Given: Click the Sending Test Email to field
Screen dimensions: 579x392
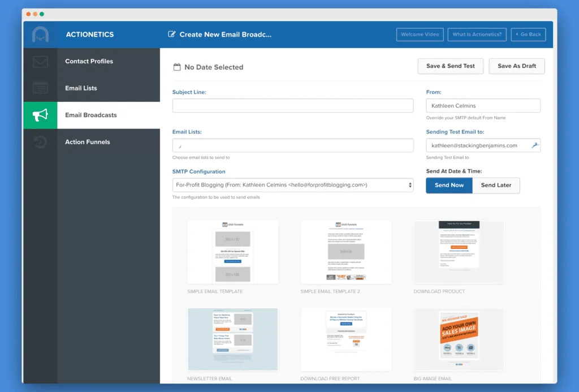Looking at the screenshot, I should coord(483,145).
